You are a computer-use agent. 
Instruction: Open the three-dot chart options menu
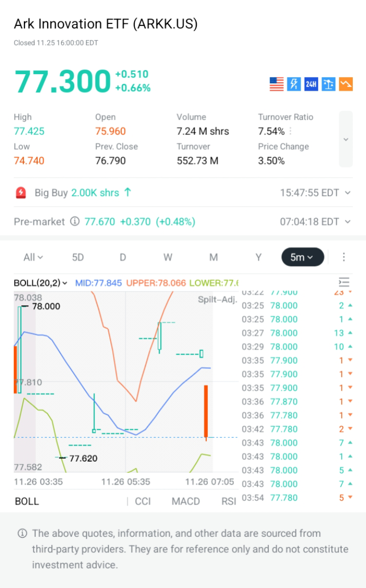(x=344, y=257)
